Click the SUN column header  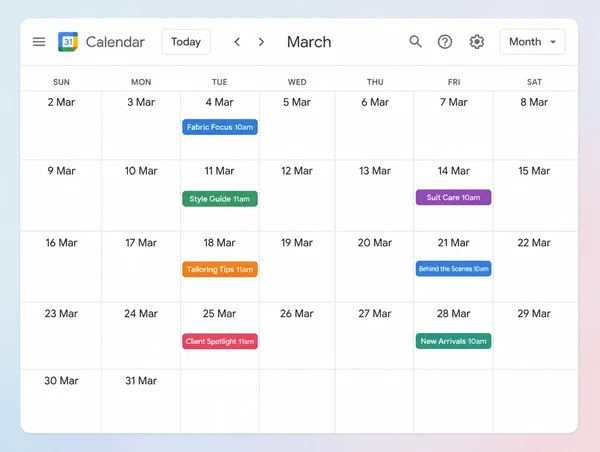coord(61,82)
